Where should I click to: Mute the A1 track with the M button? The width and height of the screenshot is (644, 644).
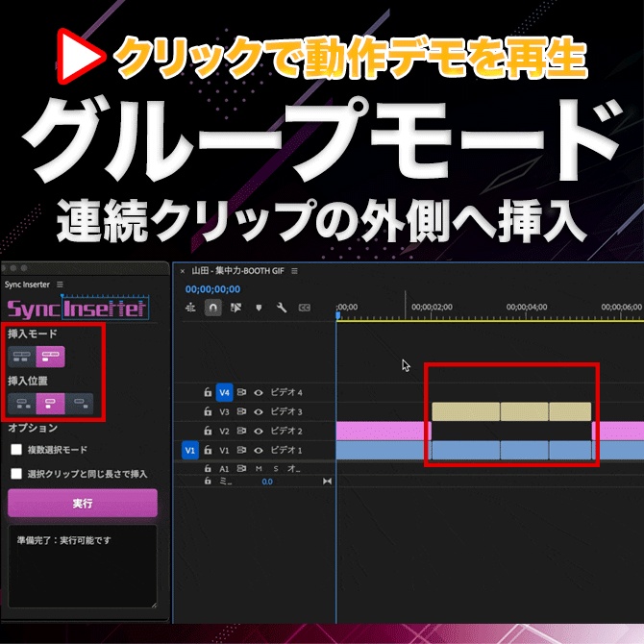pos(259,469)
